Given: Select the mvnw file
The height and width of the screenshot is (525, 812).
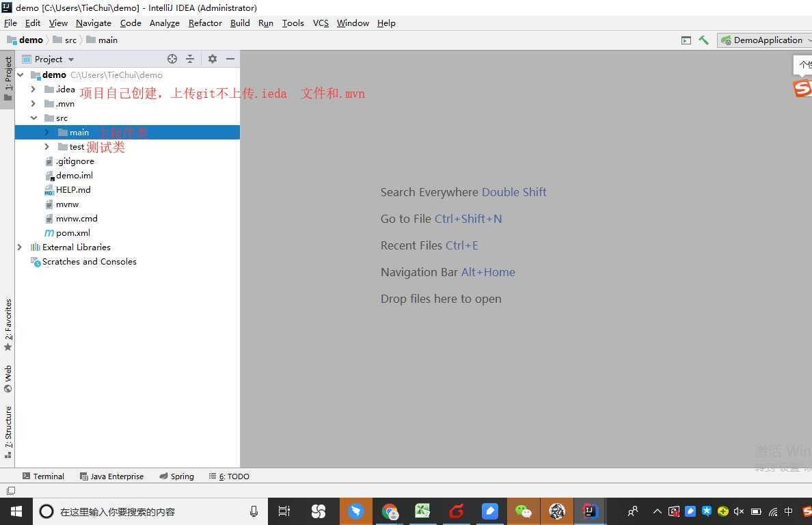Looking at the screenshot, I should coord(67,204).
